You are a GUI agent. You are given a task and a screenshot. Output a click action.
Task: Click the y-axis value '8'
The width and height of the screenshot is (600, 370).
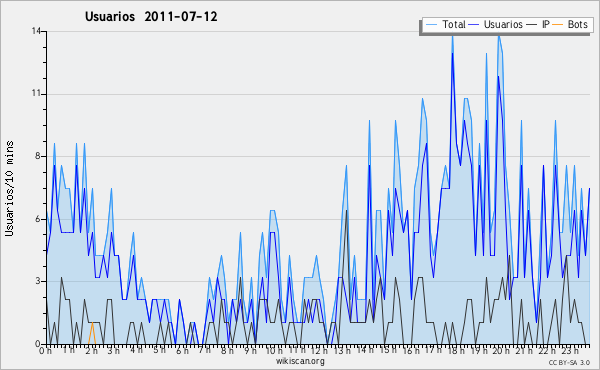pos(38,156)
